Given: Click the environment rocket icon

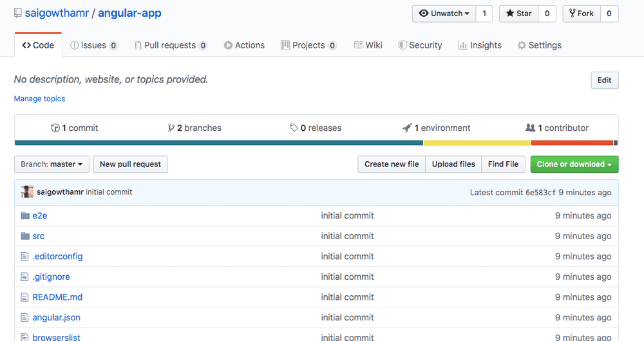Looking at the screenshot, I should click(407, 128).
